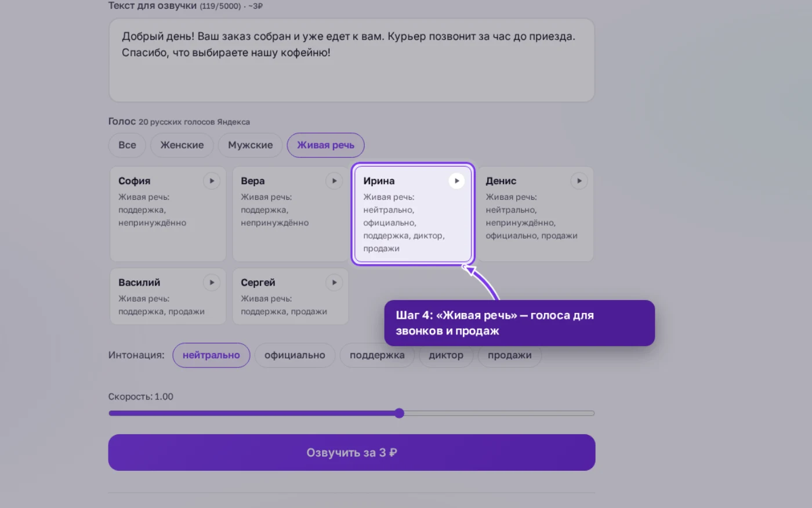Choose the Вера voice card

tap(291, 214)
